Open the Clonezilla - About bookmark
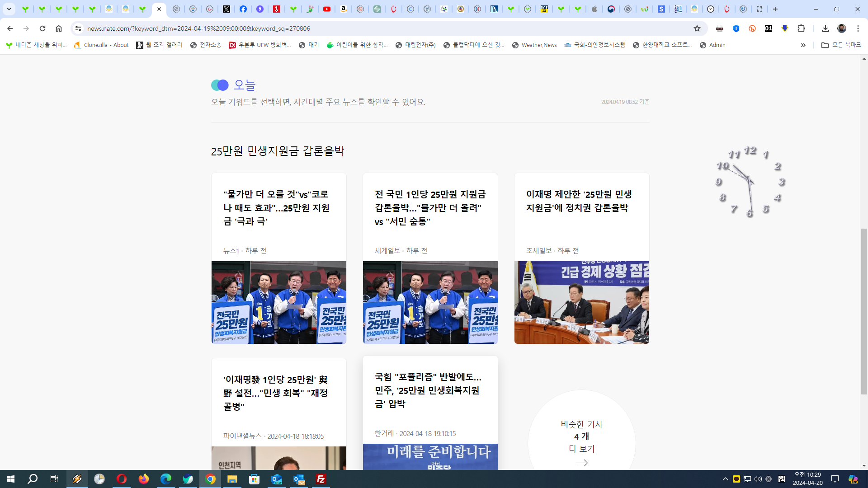The width and height of the screenshot is (868, 488). (x=102, y=45)
